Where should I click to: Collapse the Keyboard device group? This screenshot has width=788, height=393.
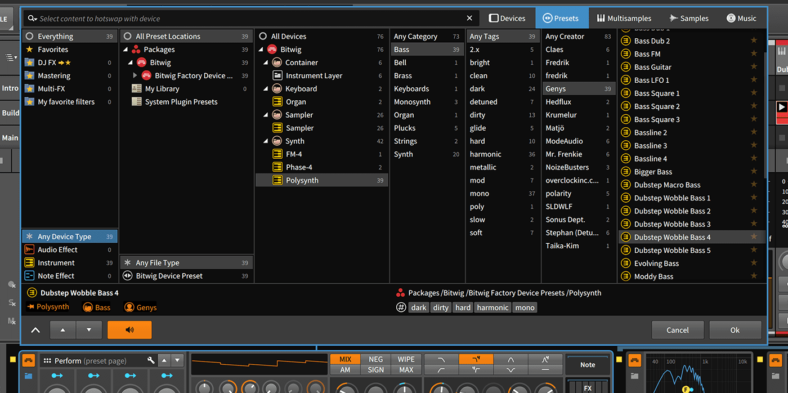(266, 88)
